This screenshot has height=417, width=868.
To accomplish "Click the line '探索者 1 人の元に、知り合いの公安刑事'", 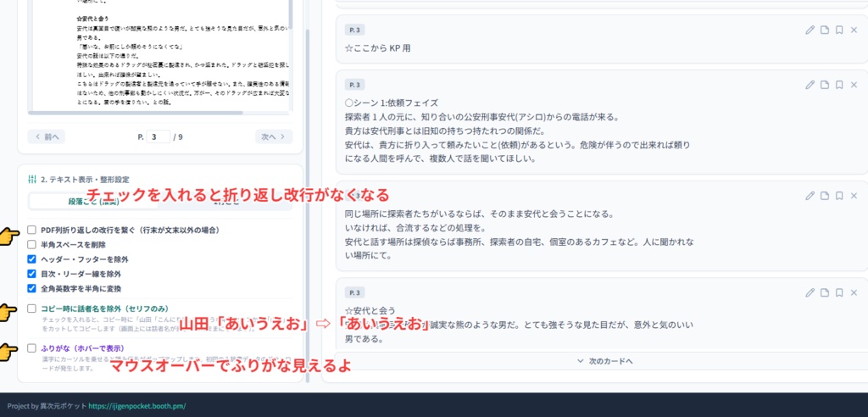I will tap(481, 117).
